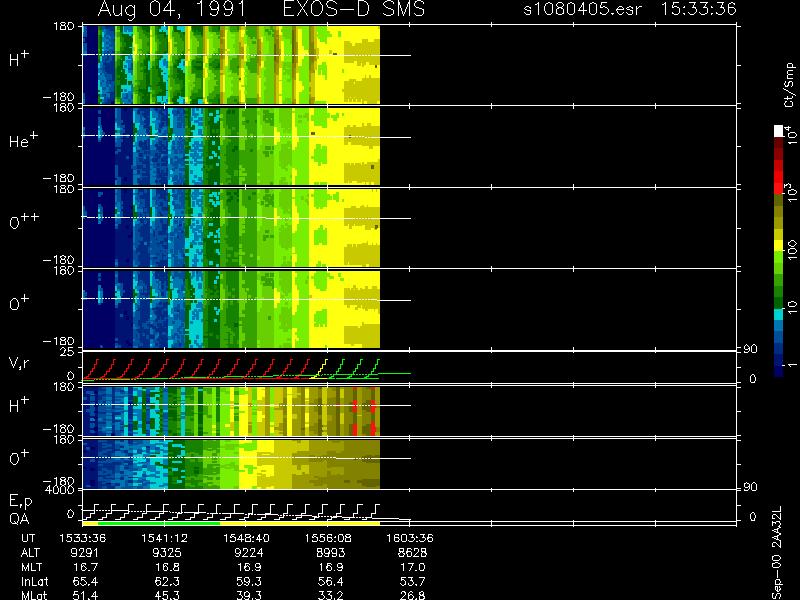Click the MLT value '17.0'
The height and width of the screenshot is (600, 800).
(413, 567)
